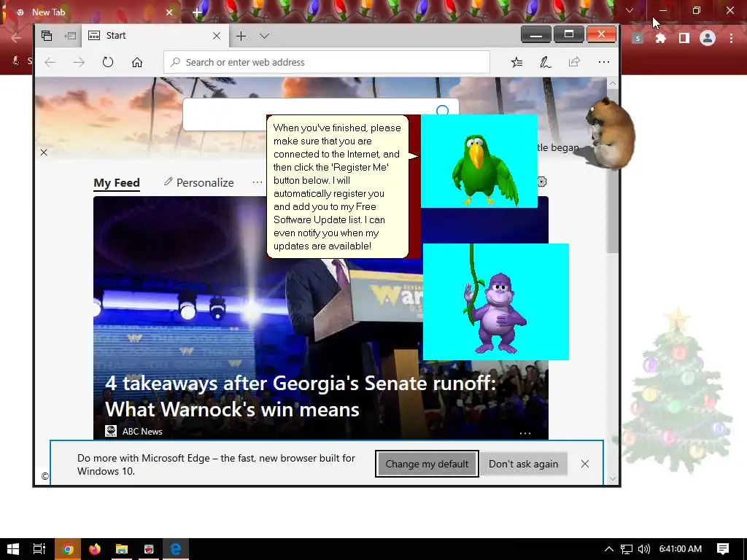Open Edge Settings and more menu

(603, 63)
